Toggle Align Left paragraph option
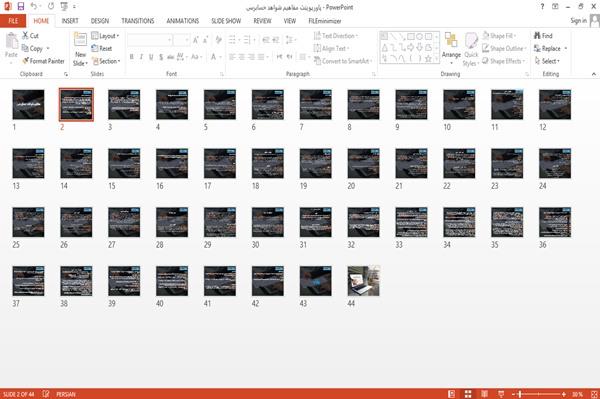Image resolution: width=600 pixels, height=399 pixels. pyautogui.click(x=232, y=57)
